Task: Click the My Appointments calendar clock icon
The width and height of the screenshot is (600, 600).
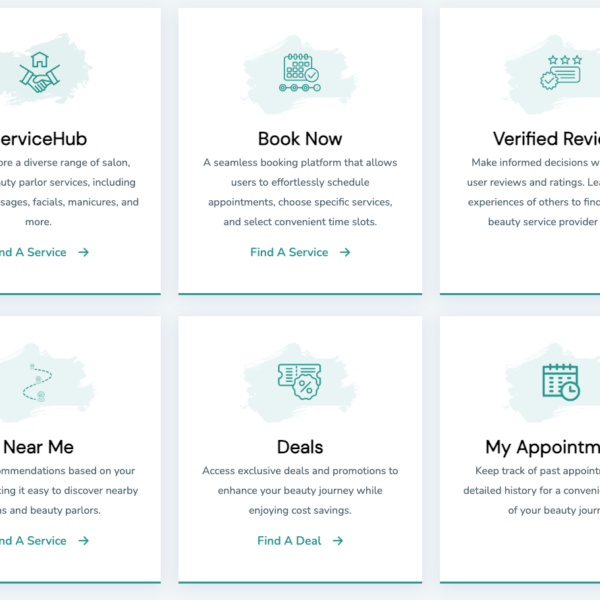Action: (x=561, y=381)
